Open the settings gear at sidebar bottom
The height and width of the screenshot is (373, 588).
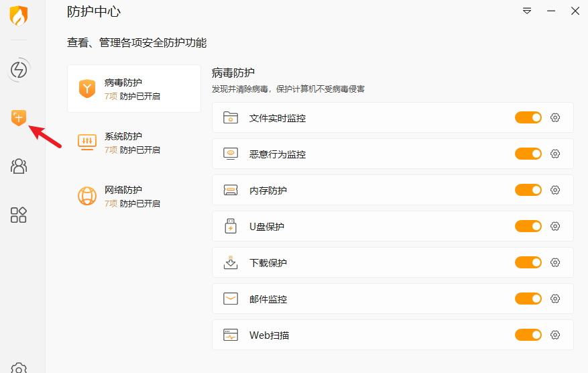[18, 368]
